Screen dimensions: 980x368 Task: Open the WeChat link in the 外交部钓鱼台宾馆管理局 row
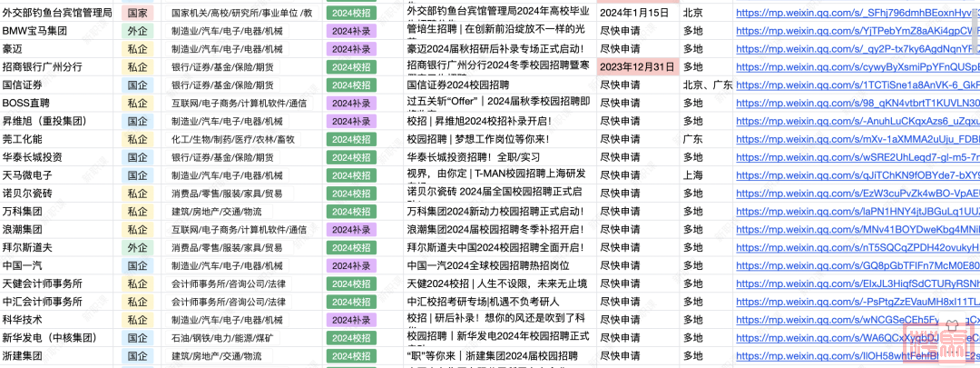[857, 12]
